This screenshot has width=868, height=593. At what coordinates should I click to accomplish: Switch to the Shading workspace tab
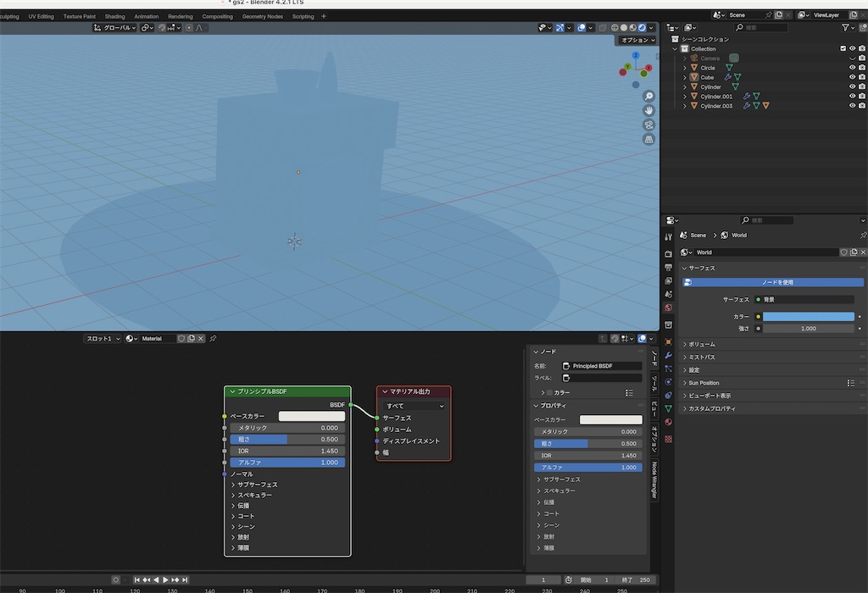[x=114, y=17]
